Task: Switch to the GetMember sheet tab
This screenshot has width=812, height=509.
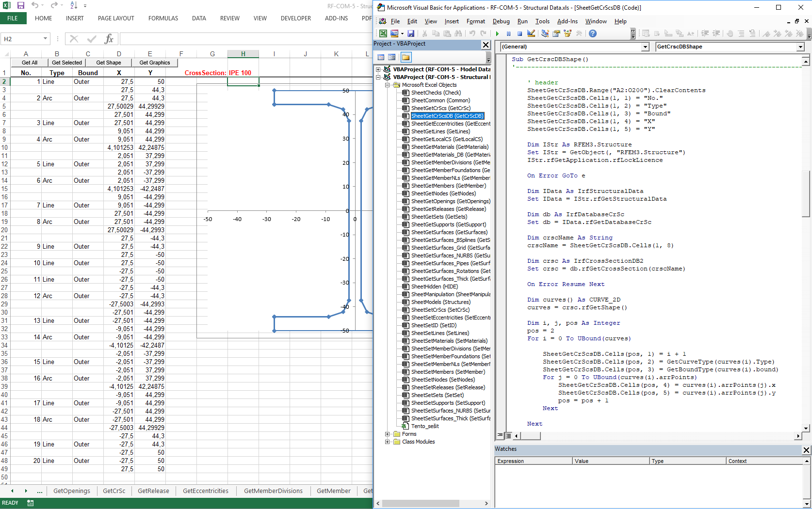Action: tap(333, 491)
